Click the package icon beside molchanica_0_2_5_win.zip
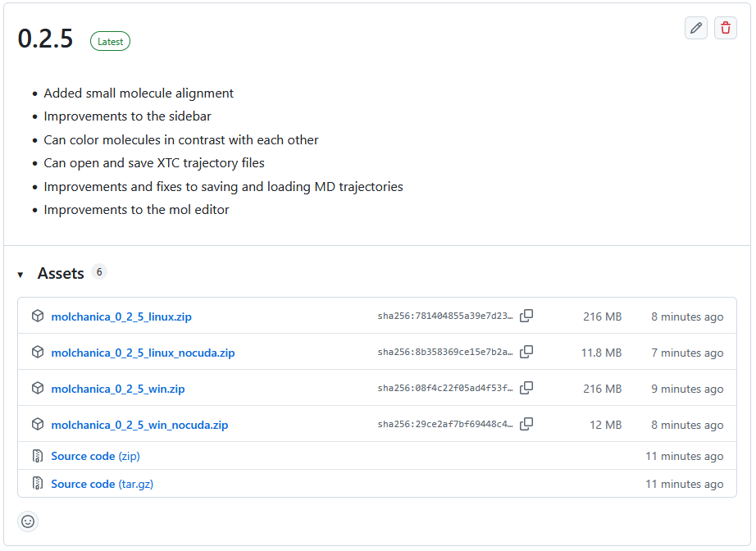The image size is (756, 551). point(37,388)
